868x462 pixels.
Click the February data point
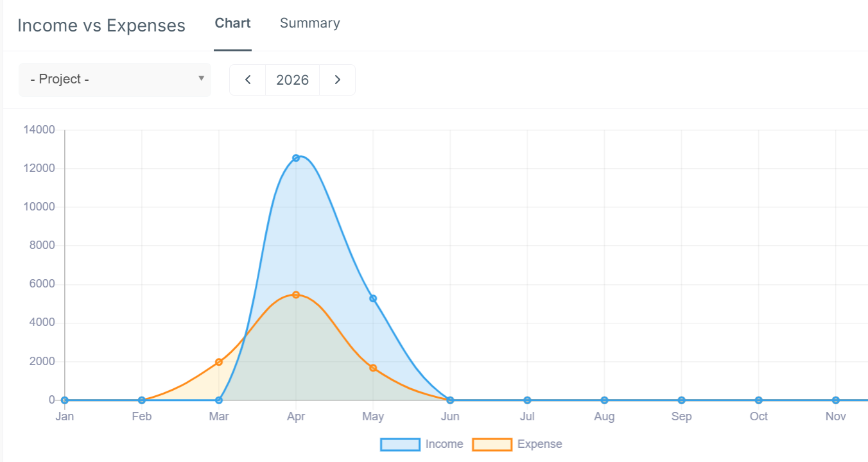pyautogui.click(x=142, y=400)
